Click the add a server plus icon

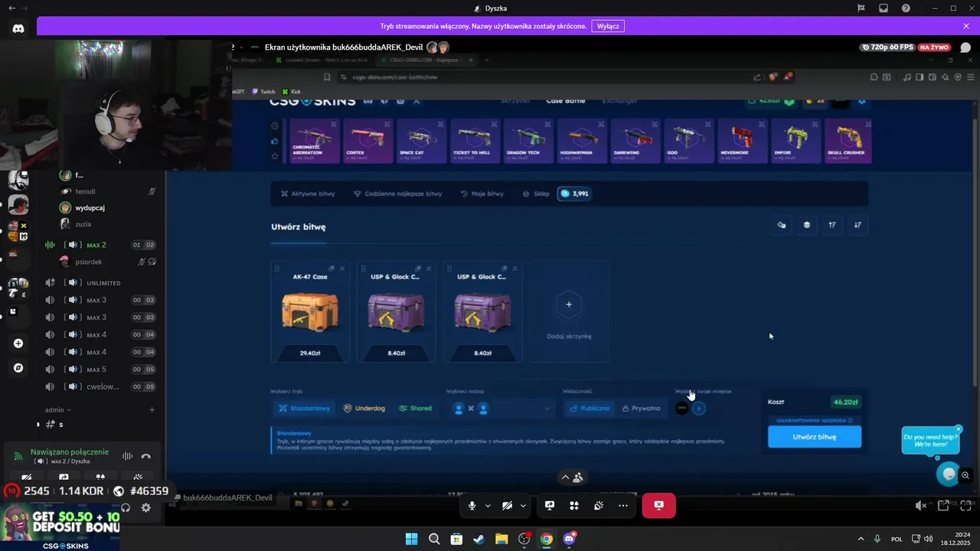coord(18,344)
